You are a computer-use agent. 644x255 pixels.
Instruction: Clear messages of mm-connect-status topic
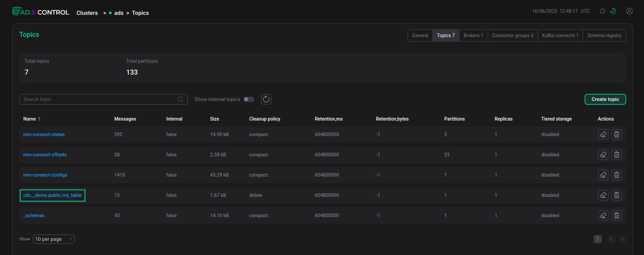coord(603,134)
